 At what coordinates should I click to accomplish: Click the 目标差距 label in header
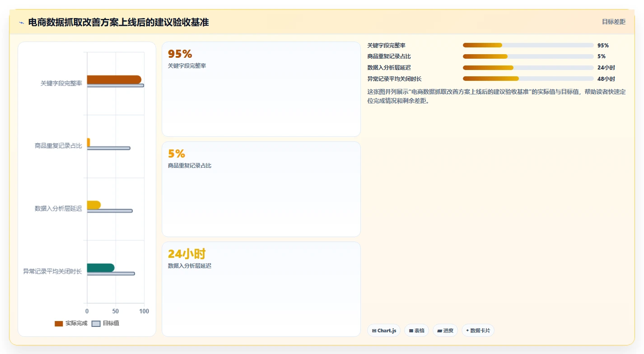[x=614, y=22]
